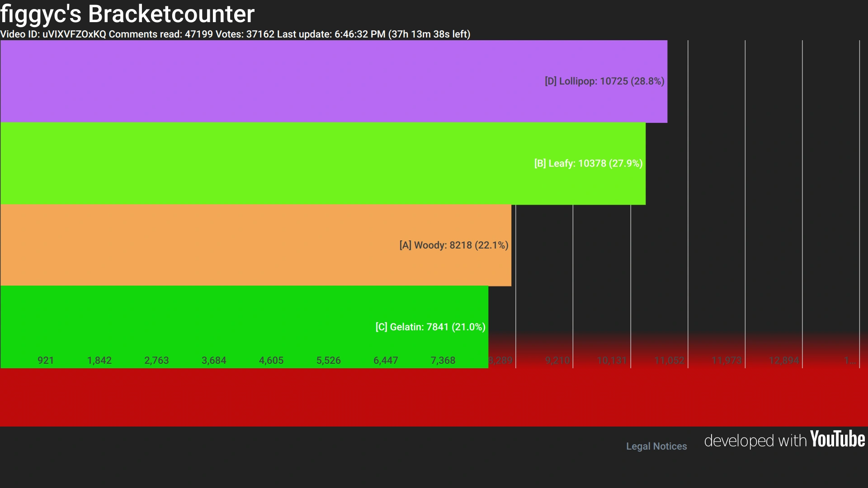Click the Video ID status line
The image size is (868, 488).
235,34
